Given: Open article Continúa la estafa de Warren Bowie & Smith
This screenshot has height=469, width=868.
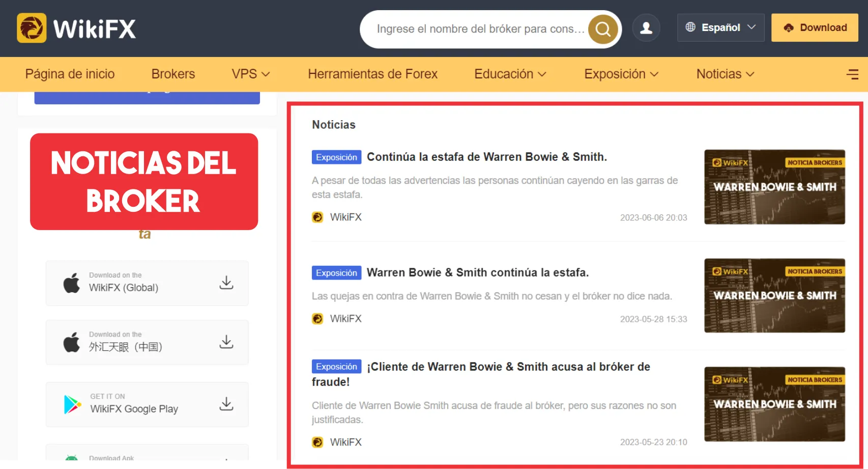Looking at the screenshot, I should pos(487,157).
